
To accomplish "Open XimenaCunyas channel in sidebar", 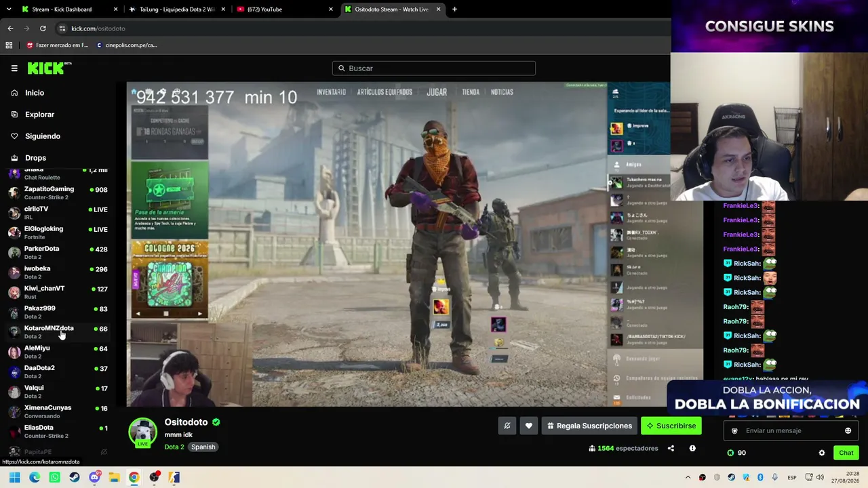I will [x=58, y=411].
